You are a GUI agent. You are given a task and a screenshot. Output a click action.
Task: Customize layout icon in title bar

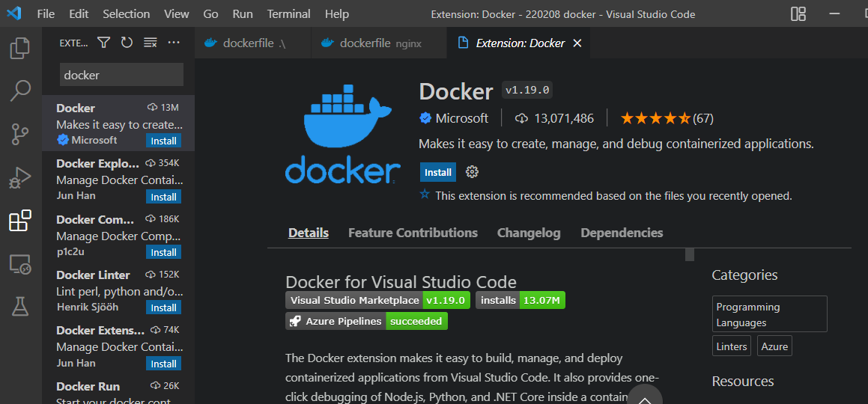[x=798, y=13]
